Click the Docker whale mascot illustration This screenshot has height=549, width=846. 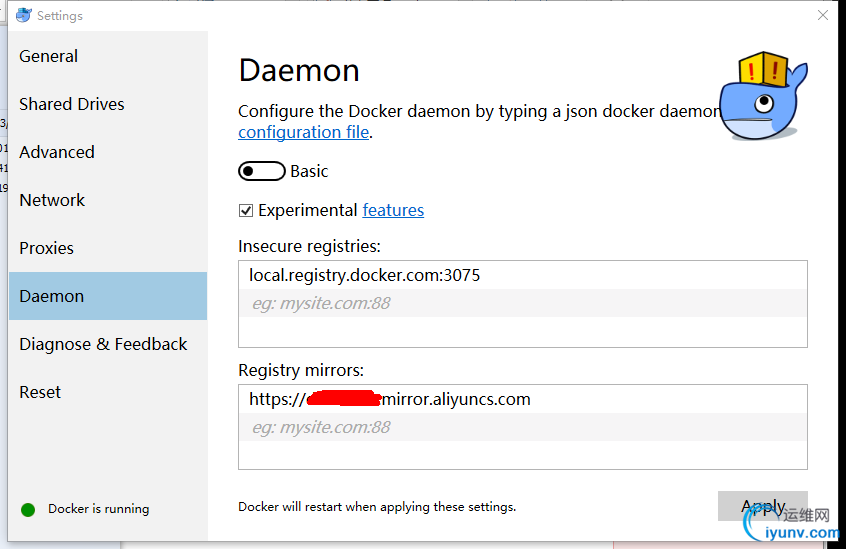tap(763, 96)
